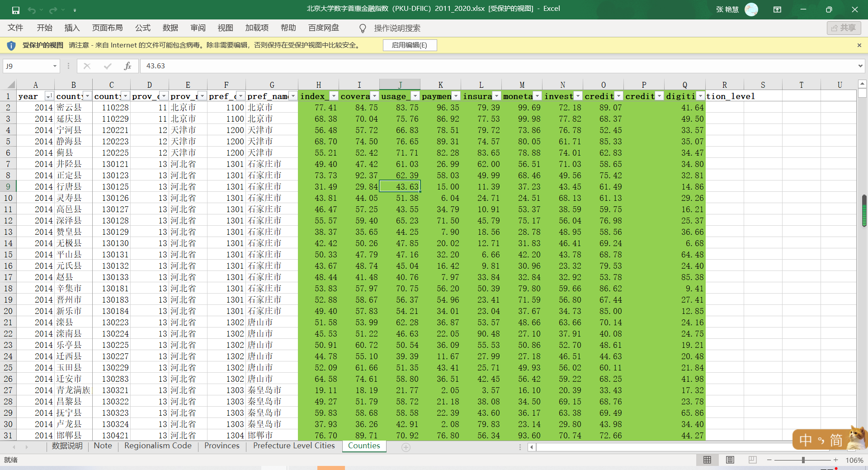Open Ribbon Display Options icon

click(x=777, y=9)
